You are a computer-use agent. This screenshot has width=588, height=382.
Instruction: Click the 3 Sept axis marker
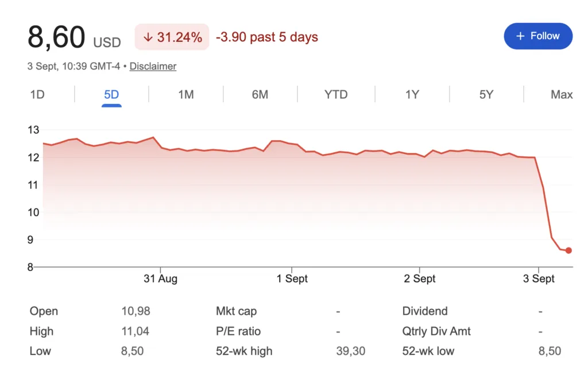[x=539, y=279]
